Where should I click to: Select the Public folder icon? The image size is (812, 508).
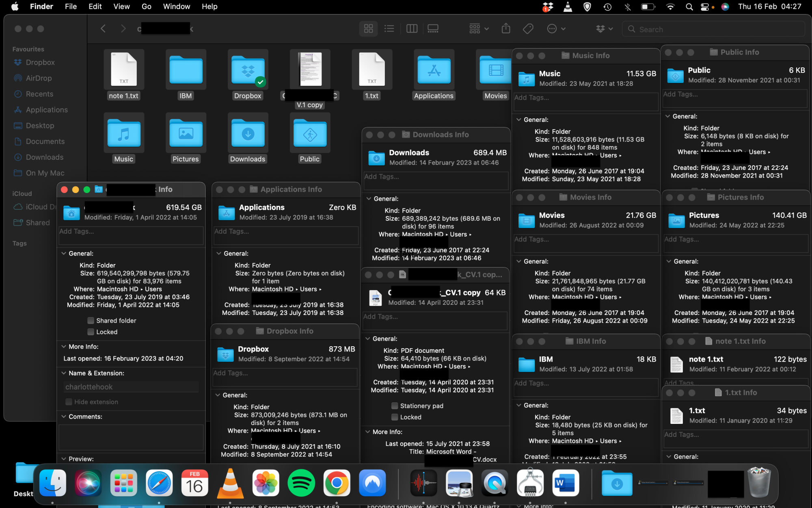click(310, 133)
